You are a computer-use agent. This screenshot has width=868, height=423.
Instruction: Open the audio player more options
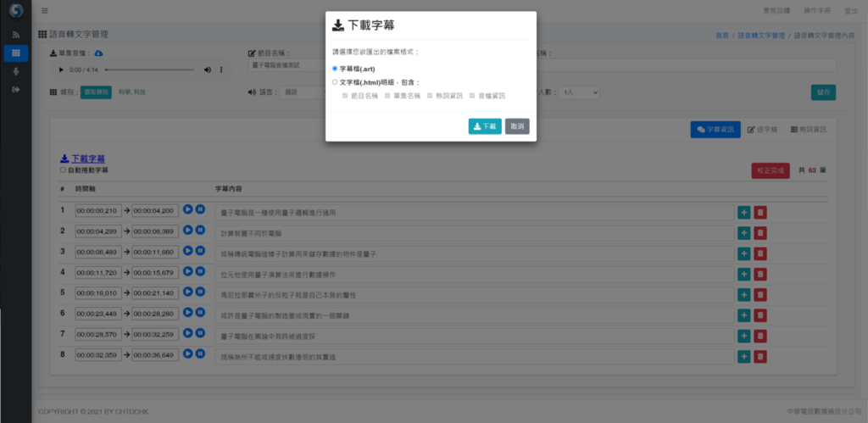[221, 70]
